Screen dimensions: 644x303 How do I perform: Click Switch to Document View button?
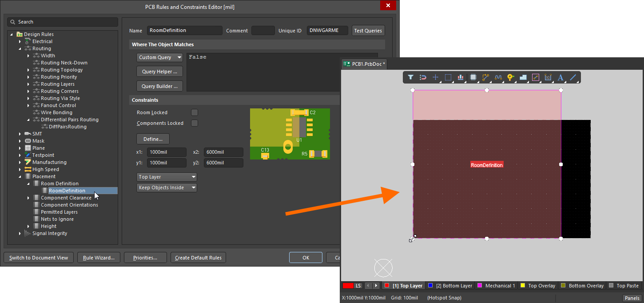(x=39, y=258)
